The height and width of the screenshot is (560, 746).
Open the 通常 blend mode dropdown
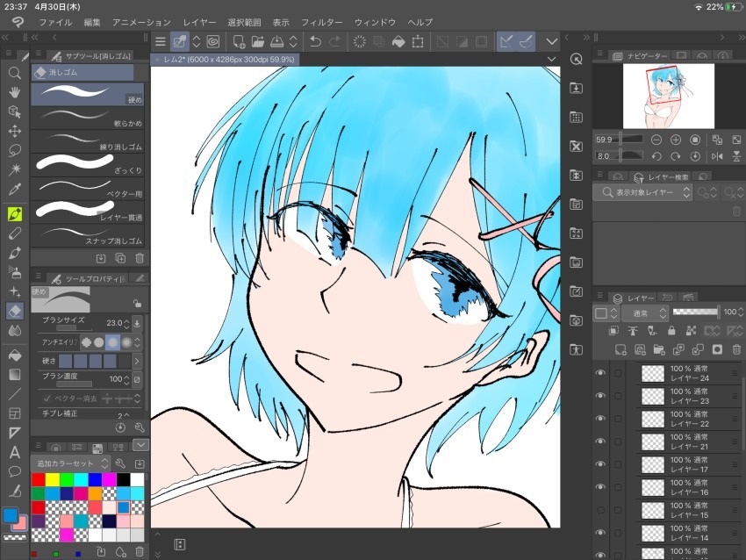(x=644, y=312)
